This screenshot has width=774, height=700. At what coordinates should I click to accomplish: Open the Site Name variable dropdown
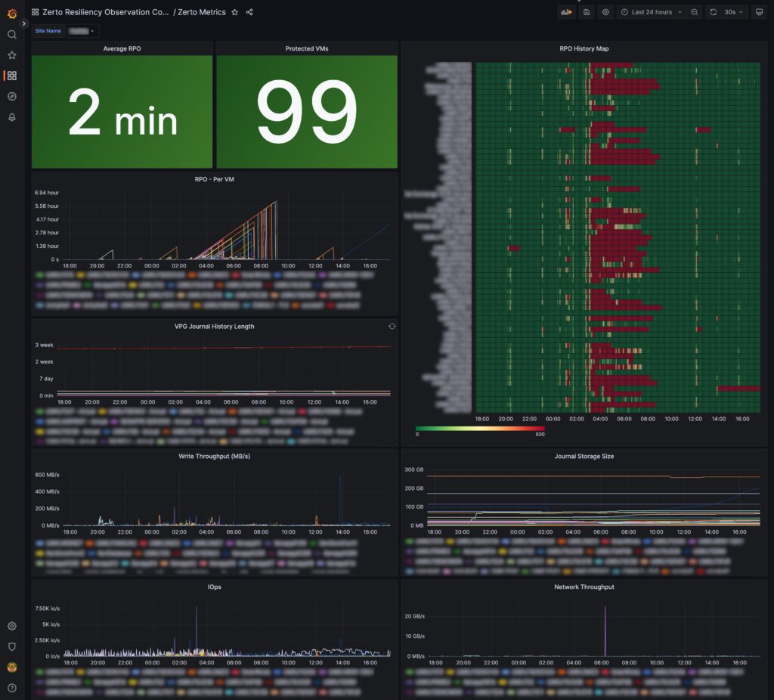coord(82,30)
